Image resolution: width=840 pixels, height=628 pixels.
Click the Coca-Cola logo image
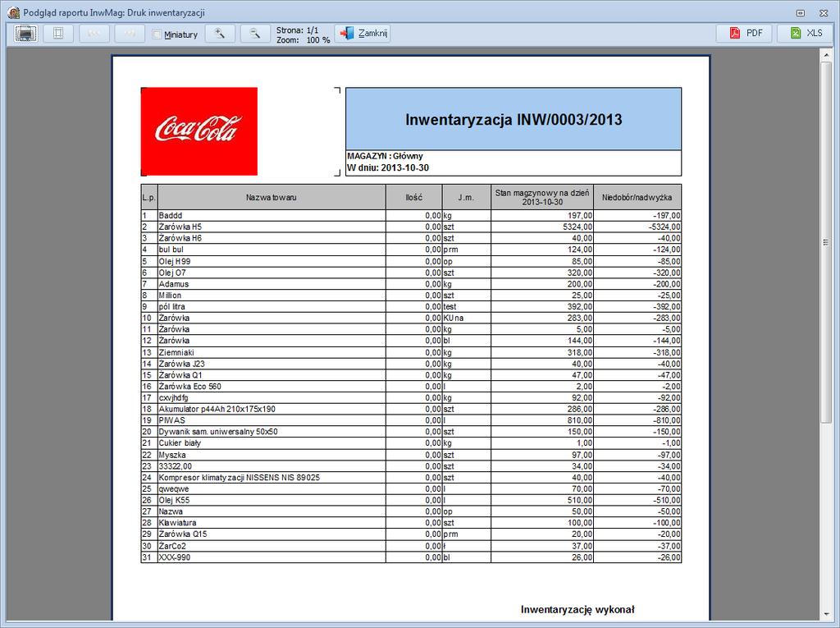click(199, 131)
